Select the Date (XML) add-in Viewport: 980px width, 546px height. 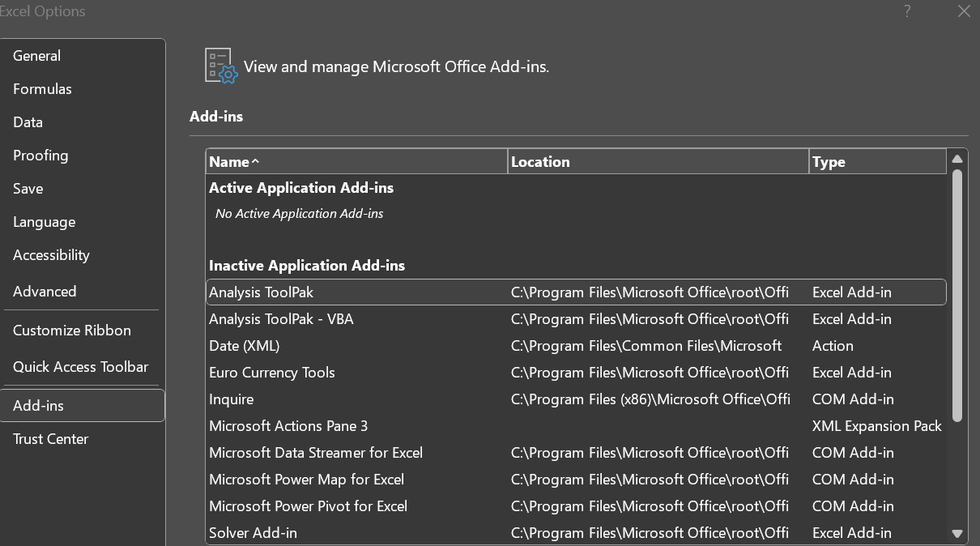pyautogui.click(x=576, y=346)
